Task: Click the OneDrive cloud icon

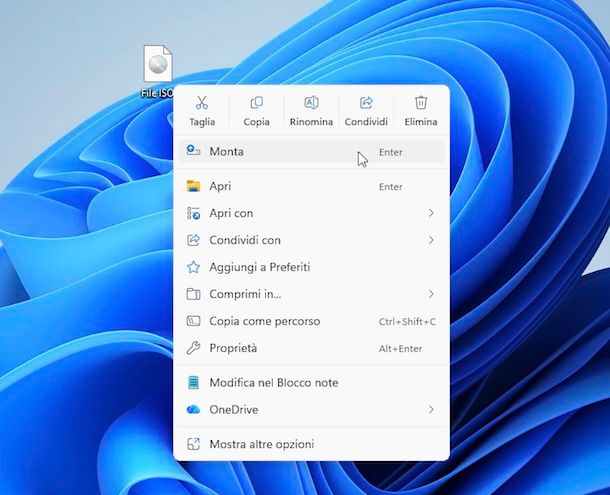Action: pos(193,409)
